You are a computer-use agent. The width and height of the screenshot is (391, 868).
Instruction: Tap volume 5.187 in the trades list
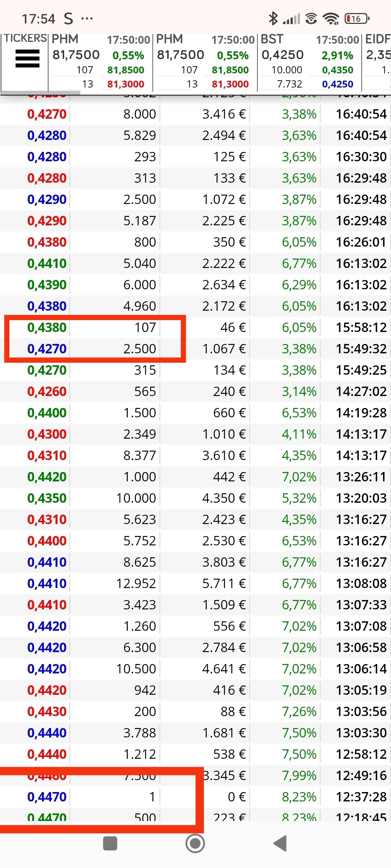click(139, 221)
